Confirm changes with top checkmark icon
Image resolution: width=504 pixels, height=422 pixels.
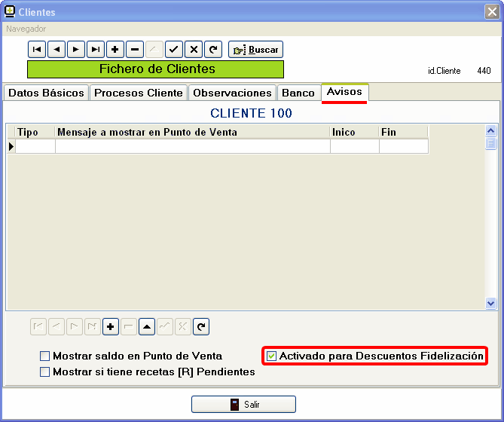coord(174,50)
